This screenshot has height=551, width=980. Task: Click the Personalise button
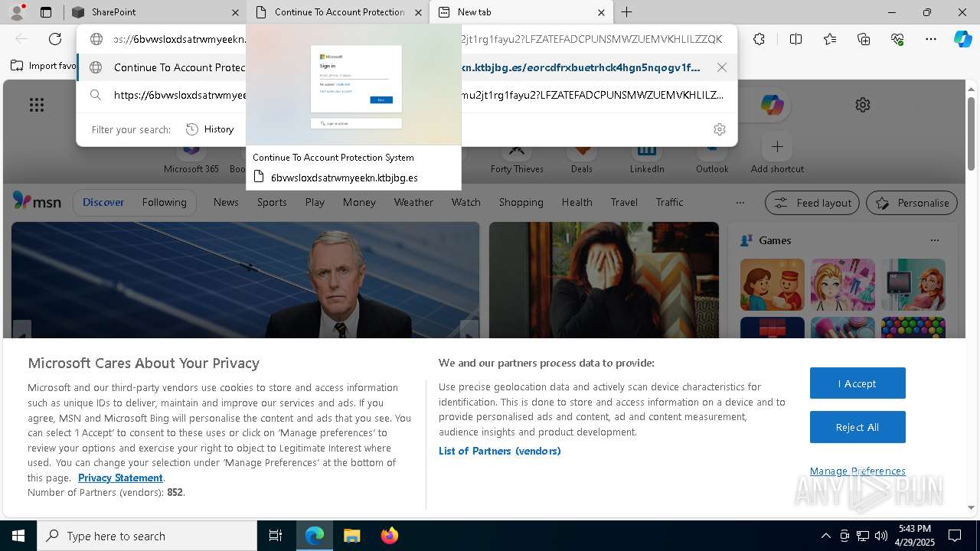(912, 203)
